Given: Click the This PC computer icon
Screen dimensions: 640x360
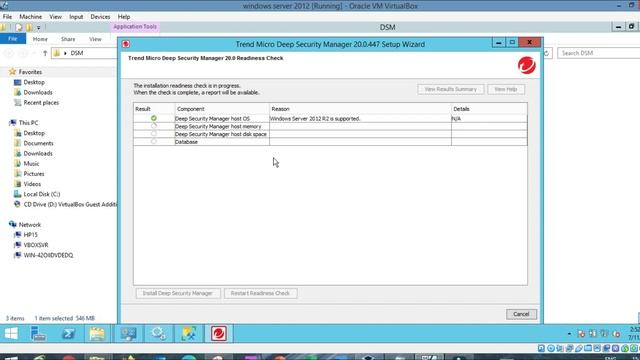Looking at the screenshot, I should [13, 122].
